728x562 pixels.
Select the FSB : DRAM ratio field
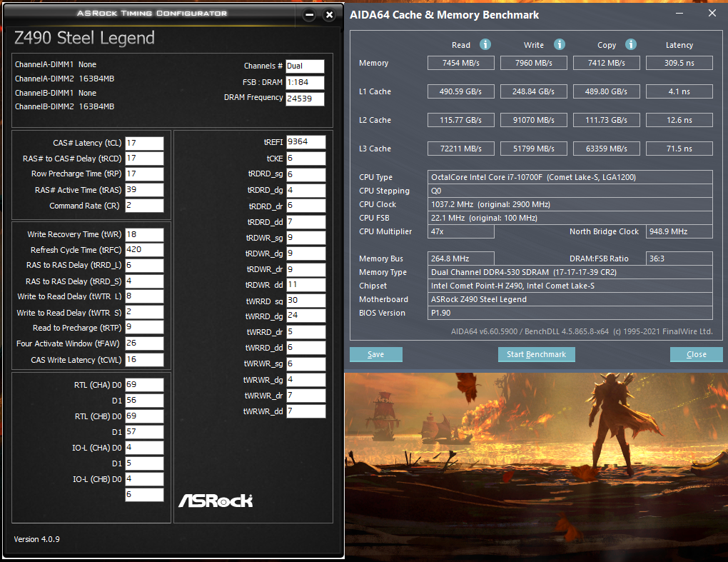pyautogui.click(x=305, y=82)
